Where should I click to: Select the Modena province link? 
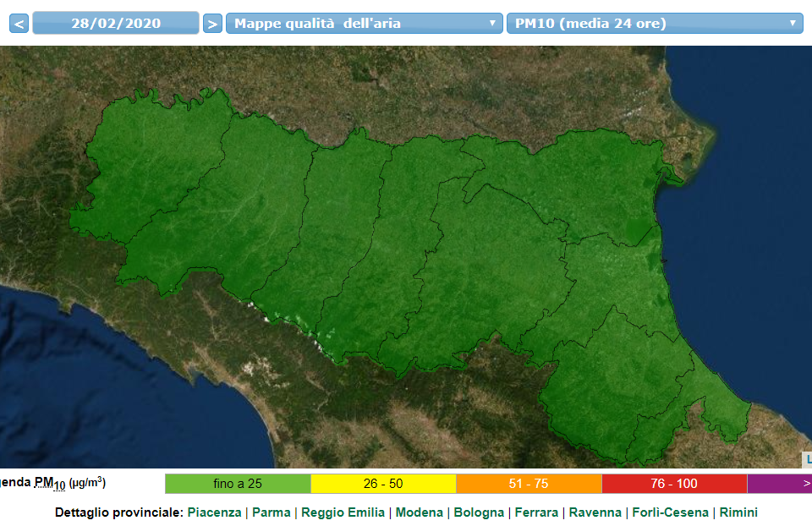[x=419, y=512]
